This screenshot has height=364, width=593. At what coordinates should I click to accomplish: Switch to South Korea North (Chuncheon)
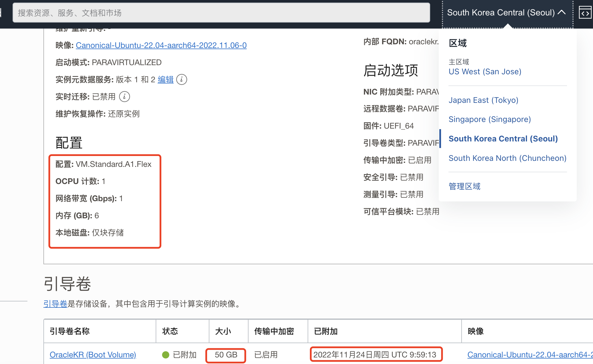507,158
